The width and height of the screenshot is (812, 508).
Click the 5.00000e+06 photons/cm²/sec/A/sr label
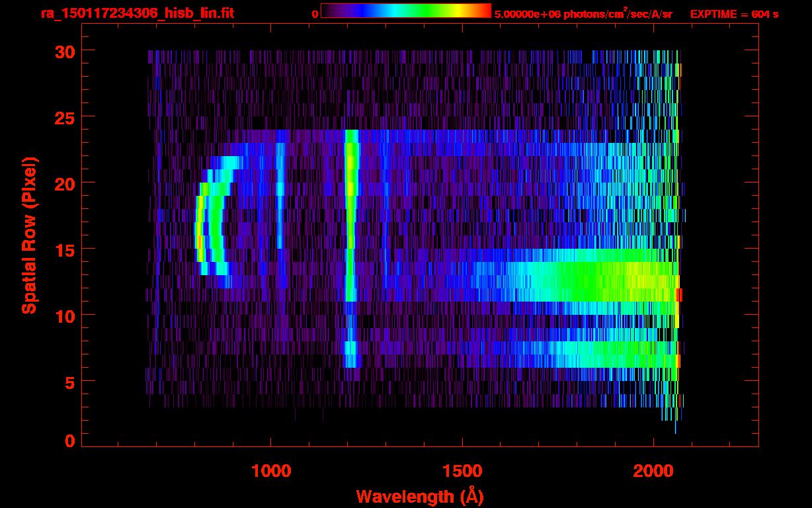point(583,13)
